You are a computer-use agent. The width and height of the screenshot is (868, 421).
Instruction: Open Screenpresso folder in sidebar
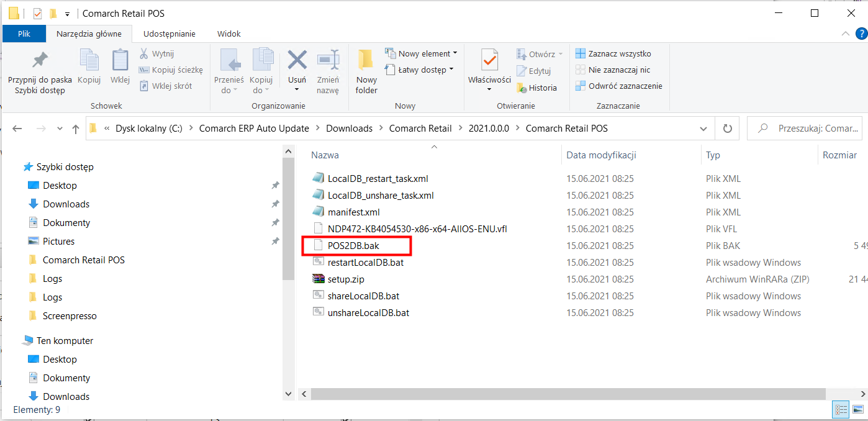70,316
